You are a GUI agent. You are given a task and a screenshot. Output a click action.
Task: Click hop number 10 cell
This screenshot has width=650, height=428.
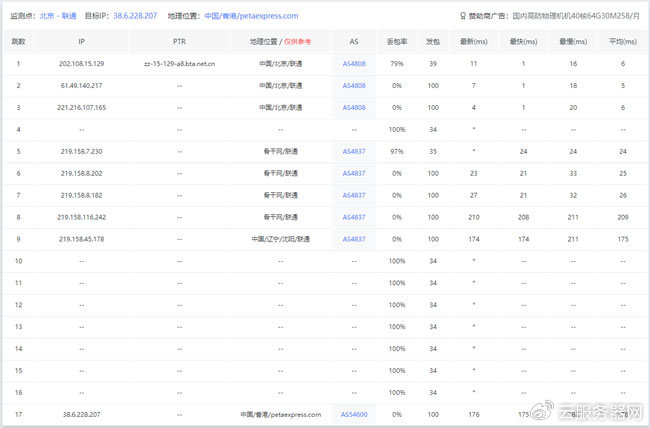pyautogui.click(x=19, y=261)
